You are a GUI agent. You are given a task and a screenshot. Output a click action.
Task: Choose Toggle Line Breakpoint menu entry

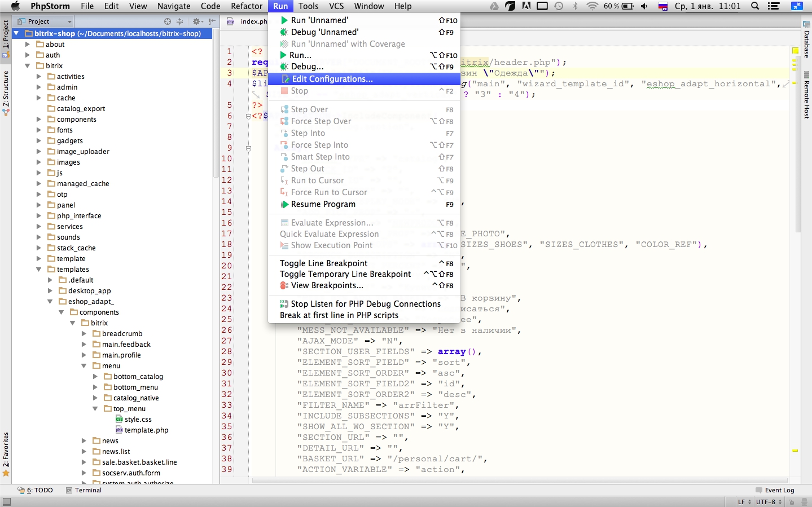(x=364, y=263)
